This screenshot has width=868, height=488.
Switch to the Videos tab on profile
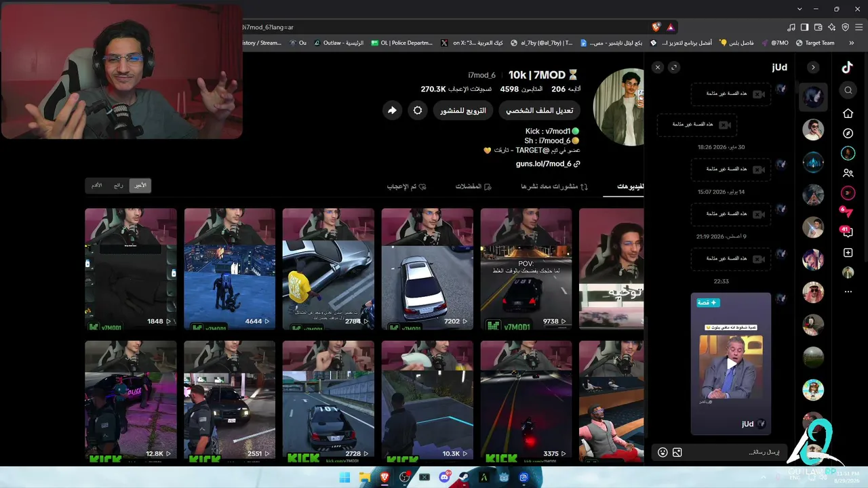[630, 186]
